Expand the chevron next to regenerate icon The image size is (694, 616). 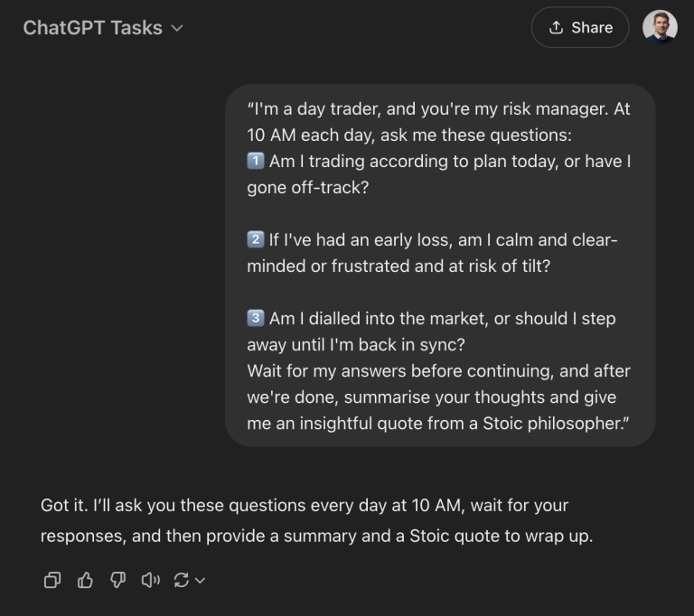click(200, 580)
